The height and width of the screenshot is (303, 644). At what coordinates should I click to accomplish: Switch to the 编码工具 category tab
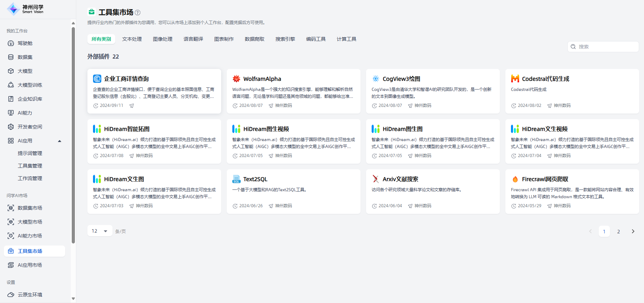316,39
